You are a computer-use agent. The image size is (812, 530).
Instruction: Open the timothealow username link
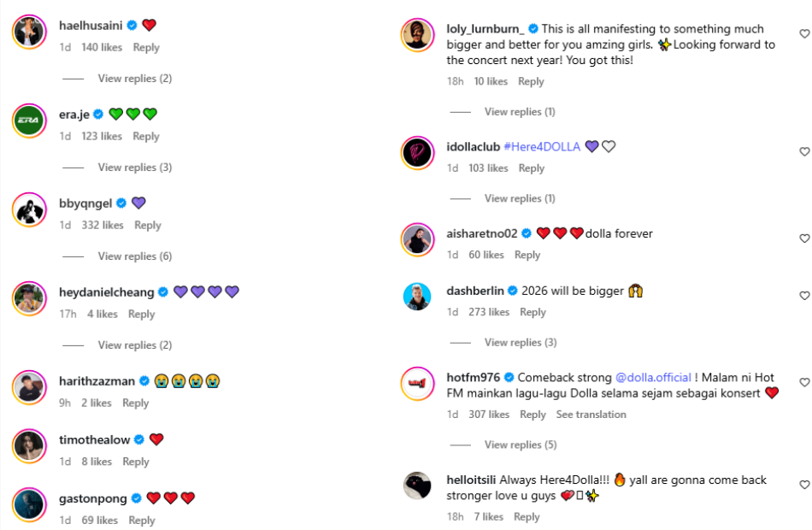point(94,440)
